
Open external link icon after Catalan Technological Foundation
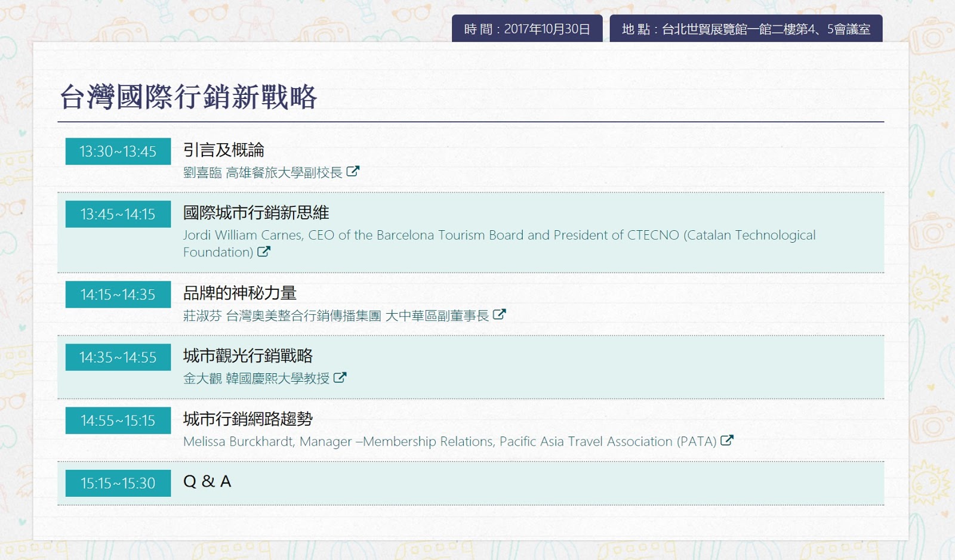264,252
